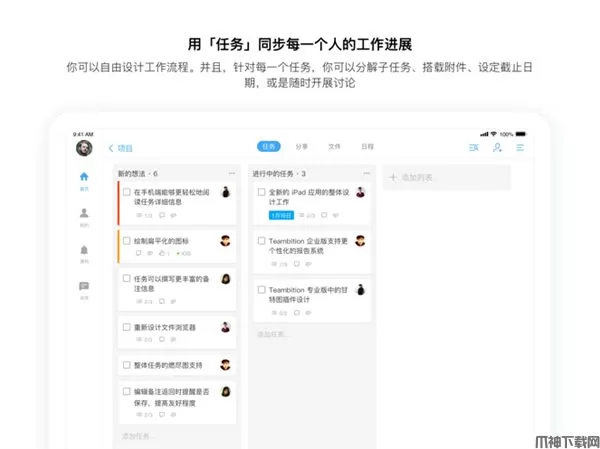Switch to the 日程 tab
The image size is (600, 449).
[x=367, y=147]
